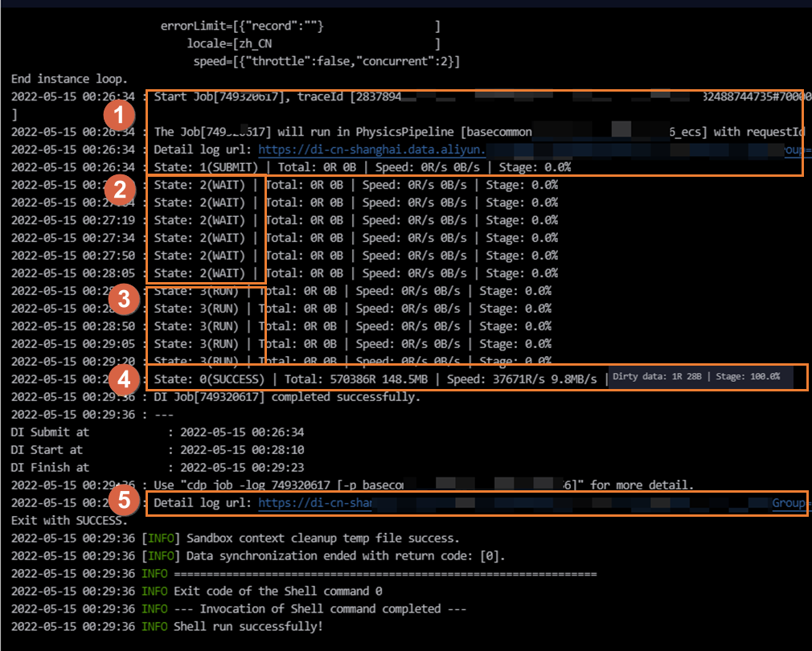Click the "Invocation of Shell command completed" line

point(238,608)
